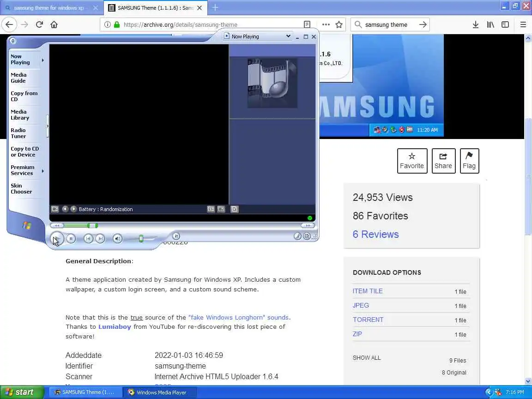Click the album art placeholder image

click(x=272, y=84)
